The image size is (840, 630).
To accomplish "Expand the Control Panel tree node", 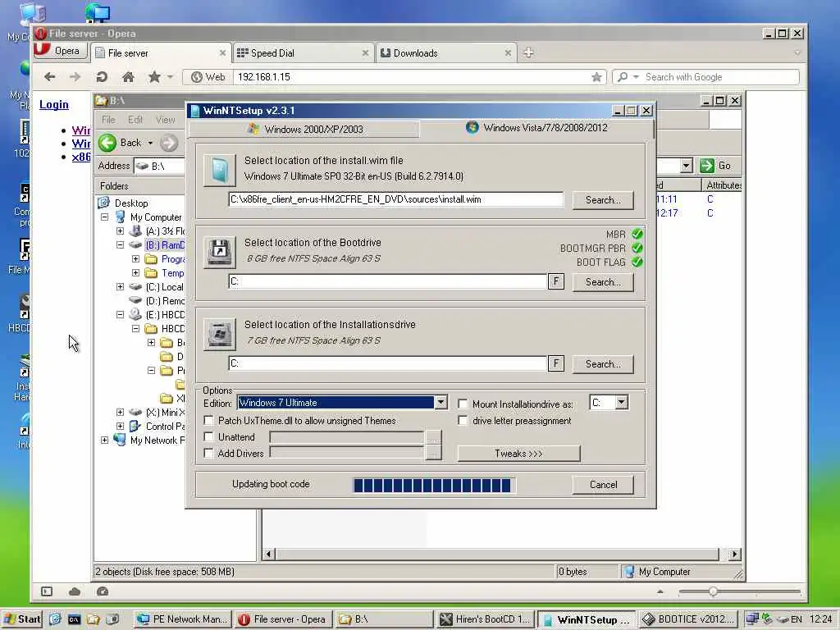I will [x=120, y=426].
